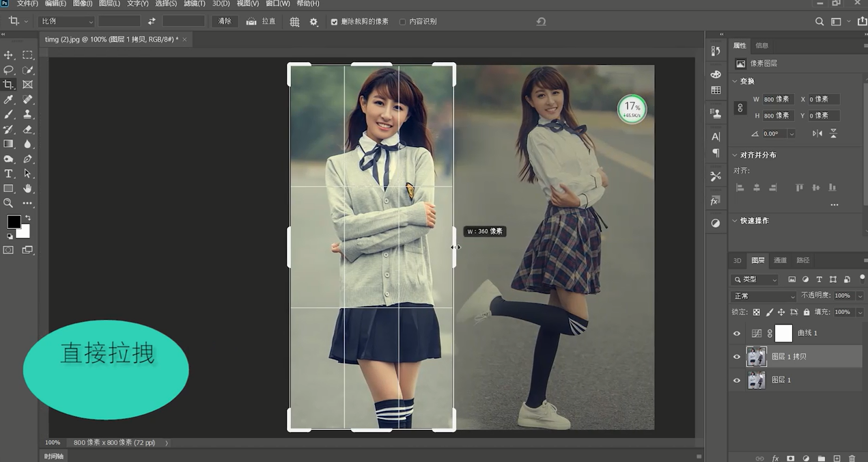Image resolution: width=868 pixels, height=462 pixels.
Task: Flip horizontally in Properties panel
Action: click(x=817, y=133)
